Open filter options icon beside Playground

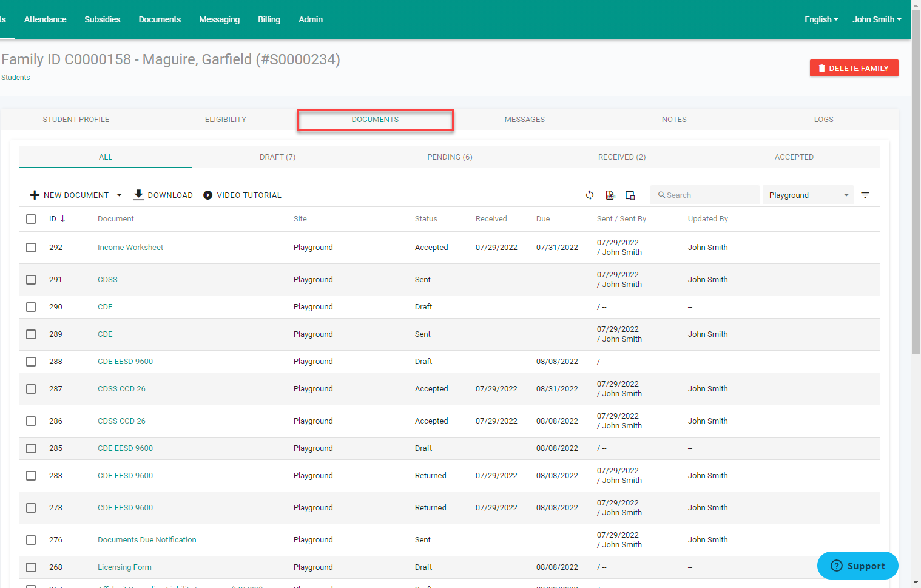coord(865,195)
